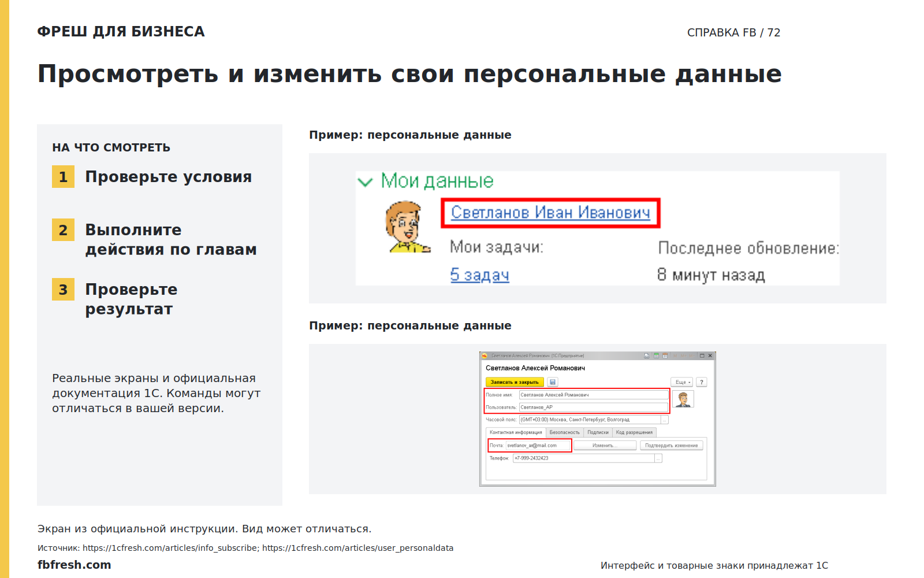Viewport: 924px width, 578px height.
Task: Open Светланов Иван Иванович profile link
Action: 550,213
